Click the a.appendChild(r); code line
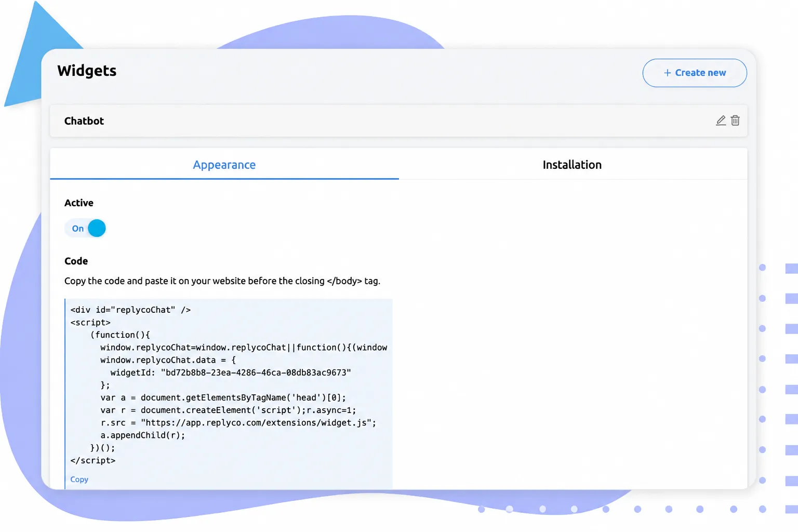 (143, 435)
